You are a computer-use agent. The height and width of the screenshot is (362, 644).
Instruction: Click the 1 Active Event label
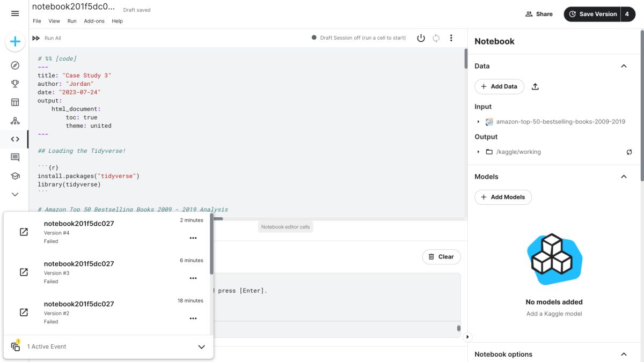tap(47, 346)
